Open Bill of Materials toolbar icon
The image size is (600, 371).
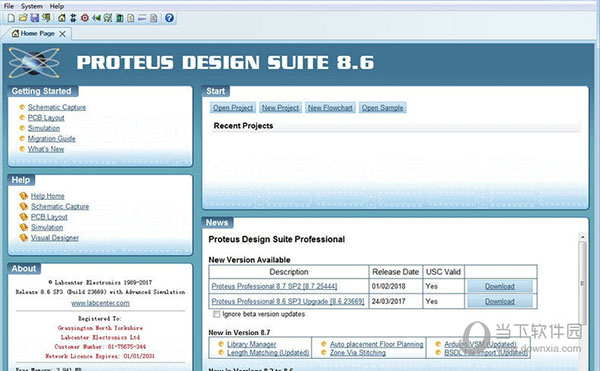point(131,18)
